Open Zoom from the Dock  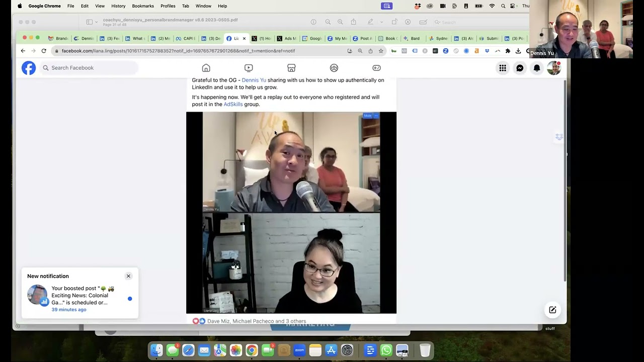299,350
